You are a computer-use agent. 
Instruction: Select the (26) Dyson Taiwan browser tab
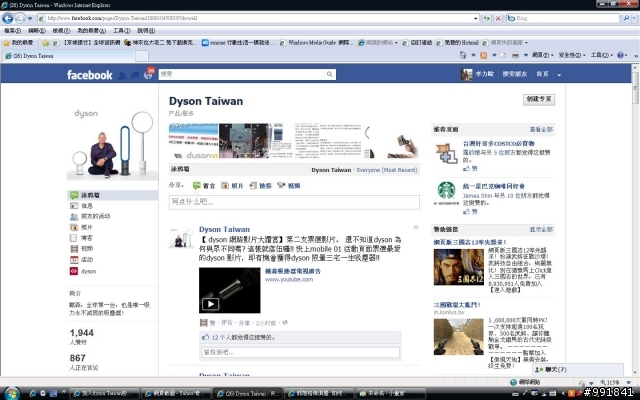(69, 56)
